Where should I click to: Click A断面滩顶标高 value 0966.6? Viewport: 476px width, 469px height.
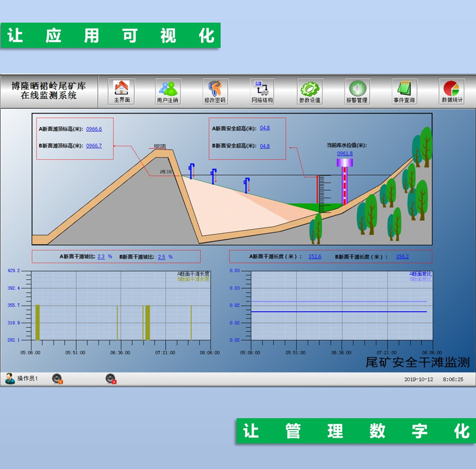(x=94, y=129)
